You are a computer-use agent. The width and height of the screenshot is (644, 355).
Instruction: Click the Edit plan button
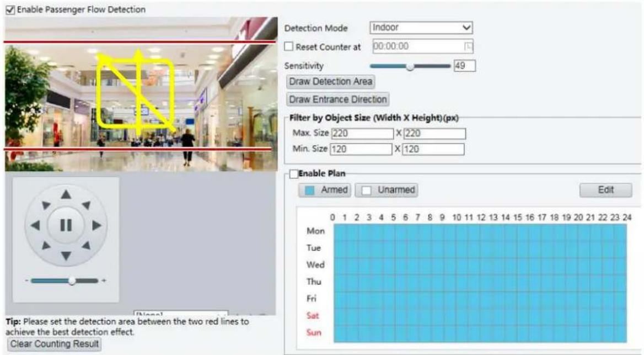coord(606,190)
